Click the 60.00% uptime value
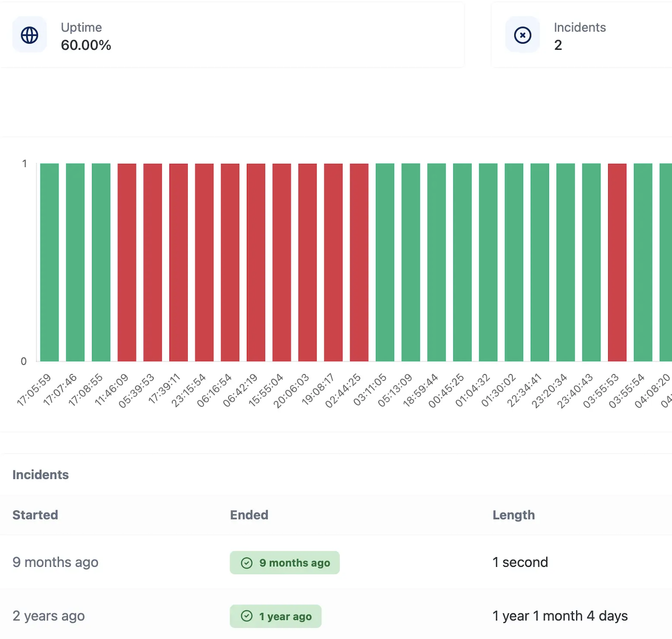This screenshot has height=639, width=672. 86,45
